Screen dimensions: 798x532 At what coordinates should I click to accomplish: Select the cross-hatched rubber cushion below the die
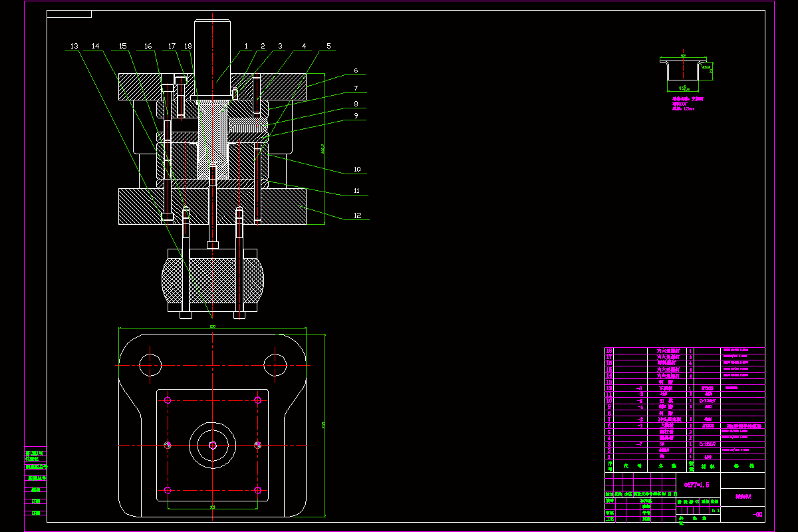[213, 281]
